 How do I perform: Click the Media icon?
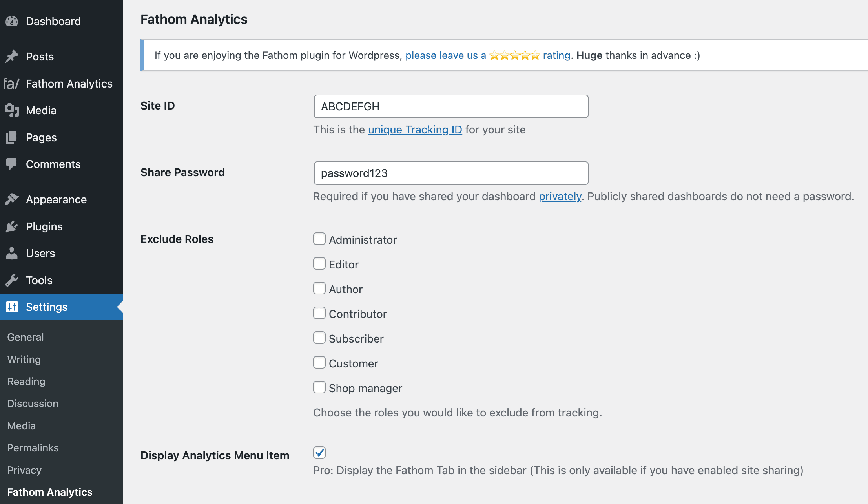pos(12,110)
